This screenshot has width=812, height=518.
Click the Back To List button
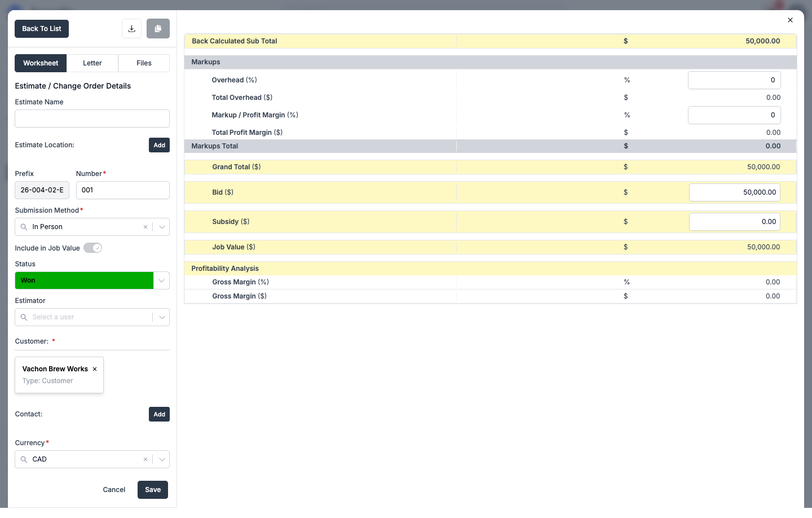pyautogui.click(x=42, y=29)
